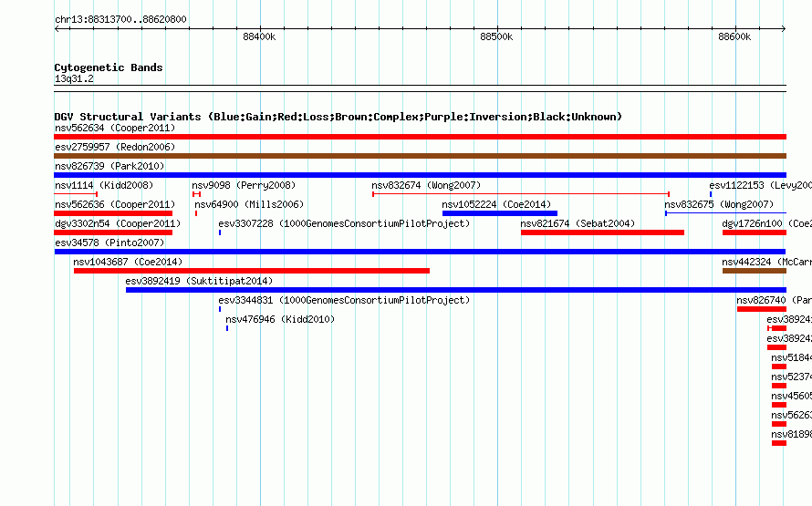
Task: Click the 88600k ruler label
Action: [x=734, y=36]
